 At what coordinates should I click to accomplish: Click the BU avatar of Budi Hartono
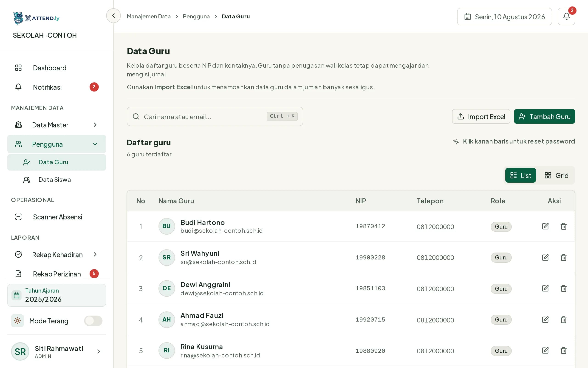(x=167, y=226)
